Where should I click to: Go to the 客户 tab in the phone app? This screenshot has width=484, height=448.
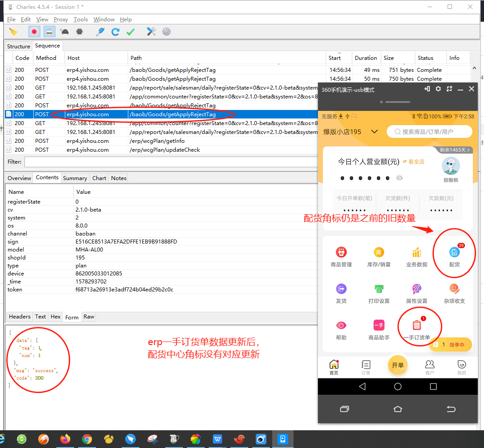pos(429,368)
